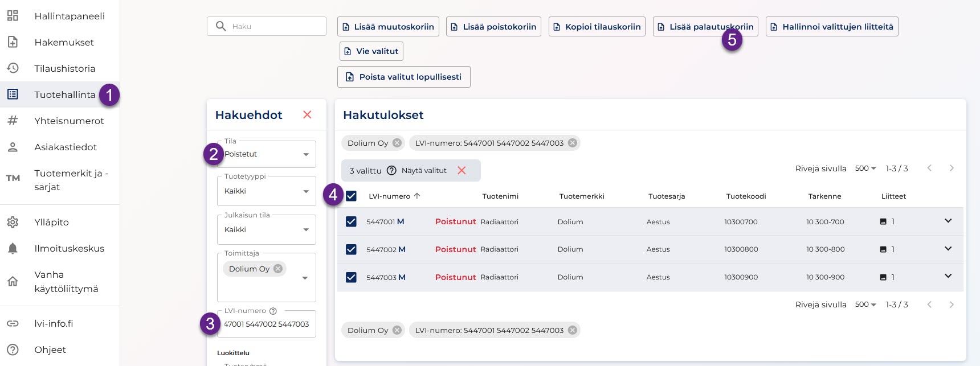
Task: Remove Dolium Oy chip in Toimittaja field
Action: tap(278, 269)
